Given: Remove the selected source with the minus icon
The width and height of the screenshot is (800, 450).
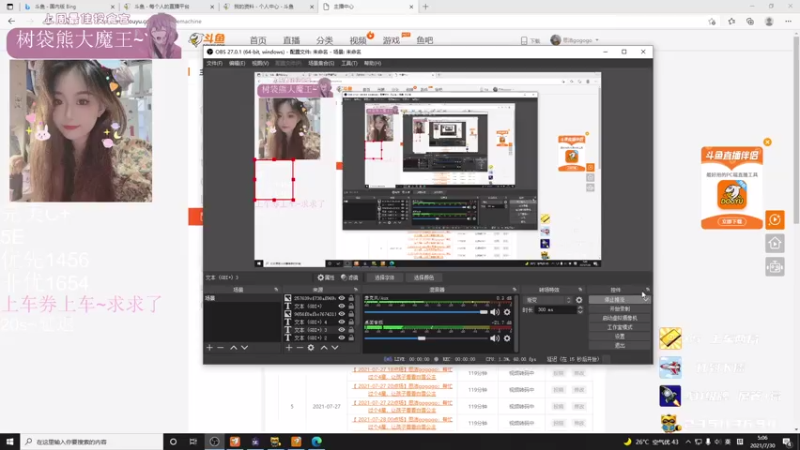Looking at the screenshot, I should 300,347.
